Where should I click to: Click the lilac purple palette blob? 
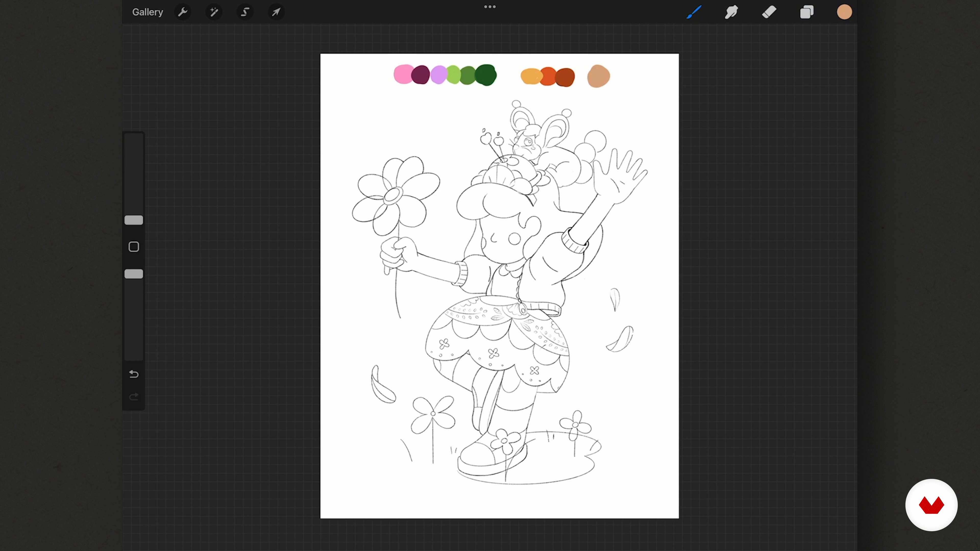tap(439, 75)
